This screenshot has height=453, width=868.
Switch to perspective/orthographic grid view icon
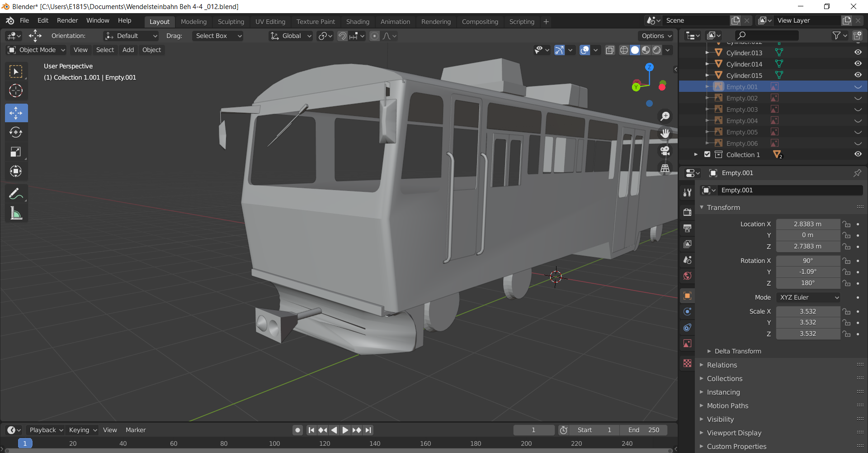pos(665,168)
